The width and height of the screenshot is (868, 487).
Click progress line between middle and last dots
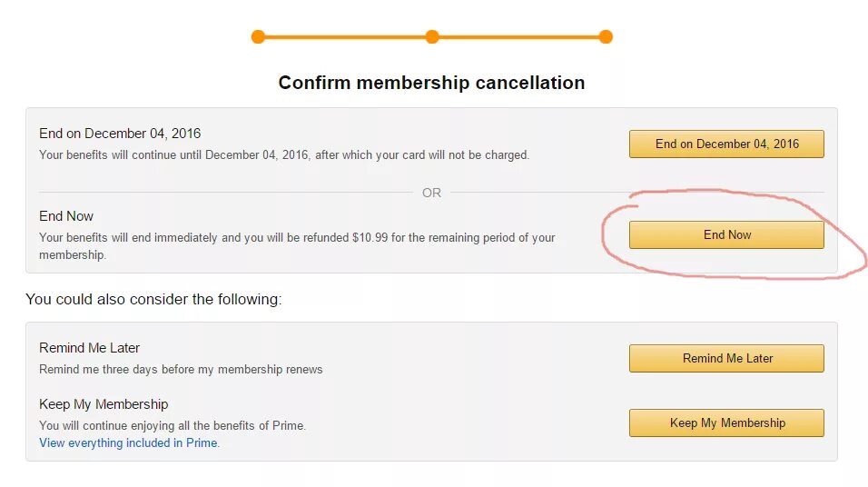[x=519, y=37]
